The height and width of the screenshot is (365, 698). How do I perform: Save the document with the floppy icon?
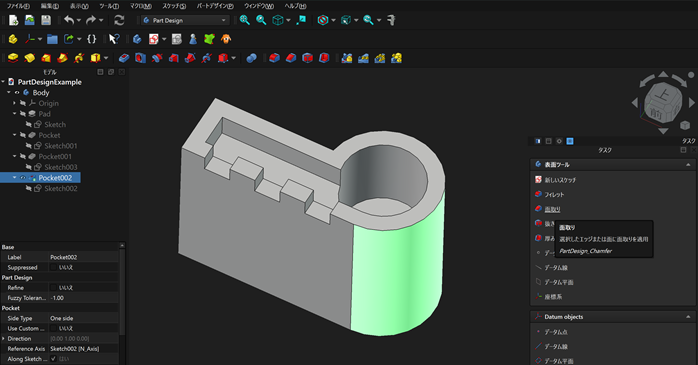(46, 20)
